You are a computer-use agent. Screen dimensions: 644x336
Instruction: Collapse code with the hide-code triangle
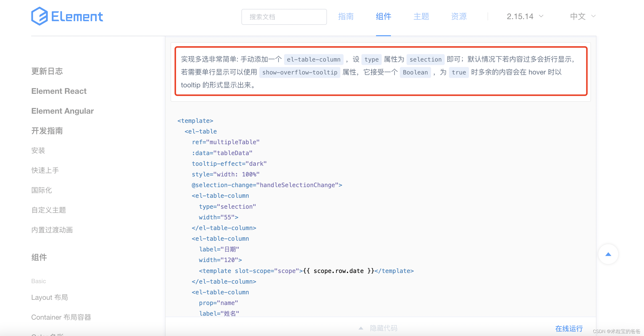(x=361, y=328)
